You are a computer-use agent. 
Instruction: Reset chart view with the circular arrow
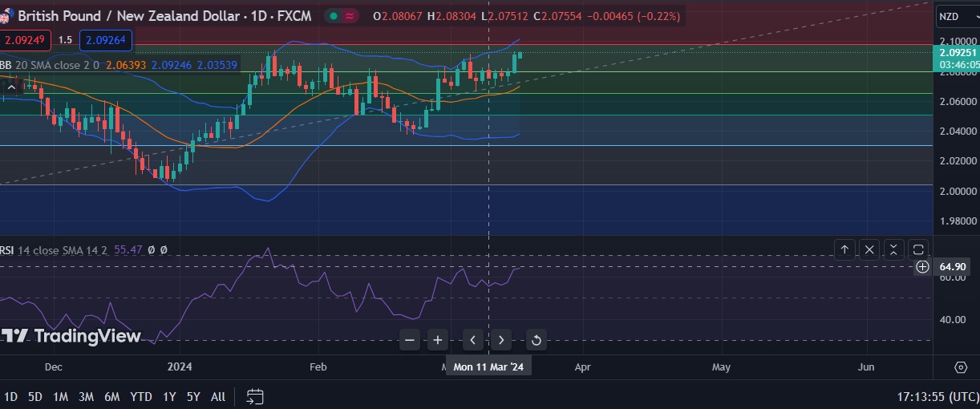point(537,340)
